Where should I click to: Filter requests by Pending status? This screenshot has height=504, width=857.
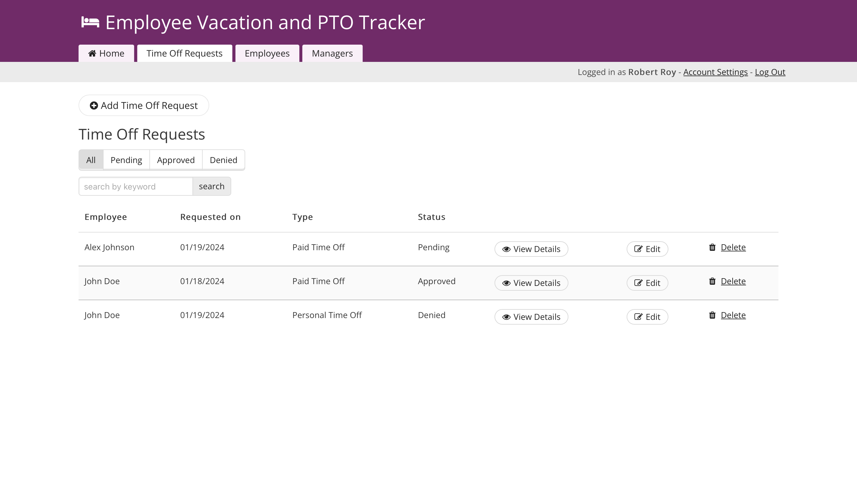[x=126, y=160]
